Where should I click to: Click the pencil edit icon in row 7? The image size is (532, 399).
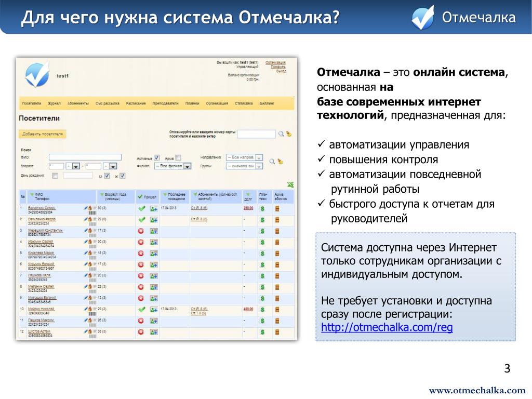86,275
